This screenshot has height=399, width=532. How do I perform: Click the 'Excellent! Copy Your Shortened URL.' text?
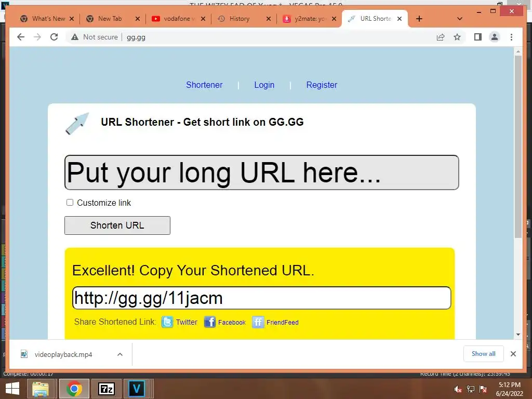193,270
